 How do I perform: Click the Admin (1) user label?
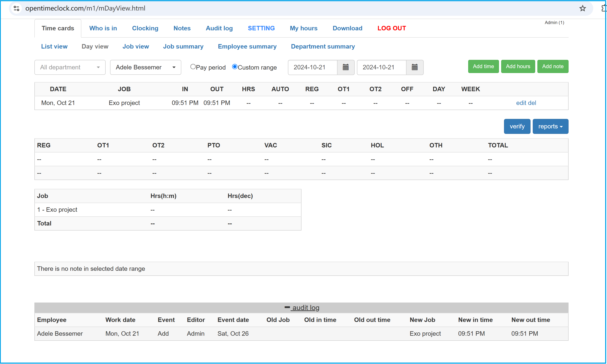[x=554, y=23]
